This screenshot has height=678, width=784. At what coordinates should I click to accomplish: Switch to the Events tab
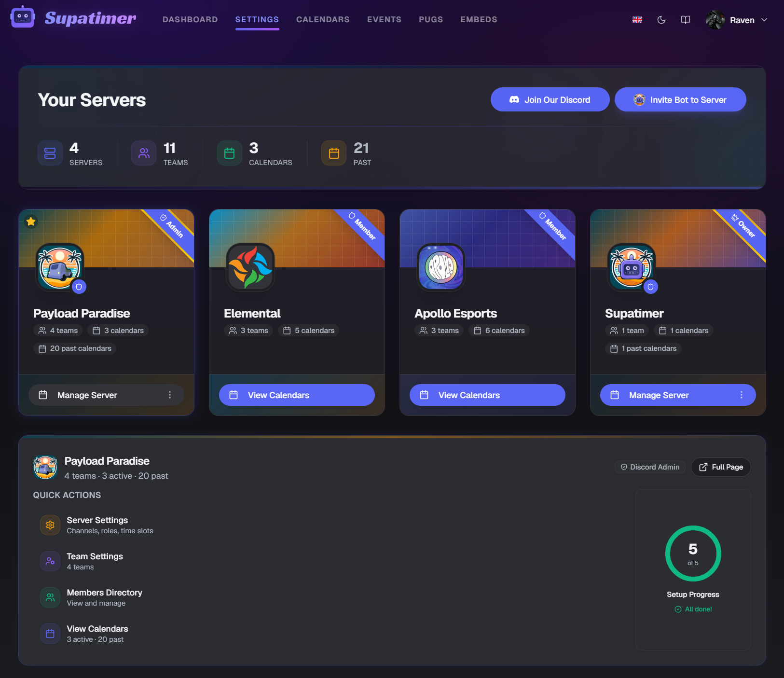tap(384, 19)
